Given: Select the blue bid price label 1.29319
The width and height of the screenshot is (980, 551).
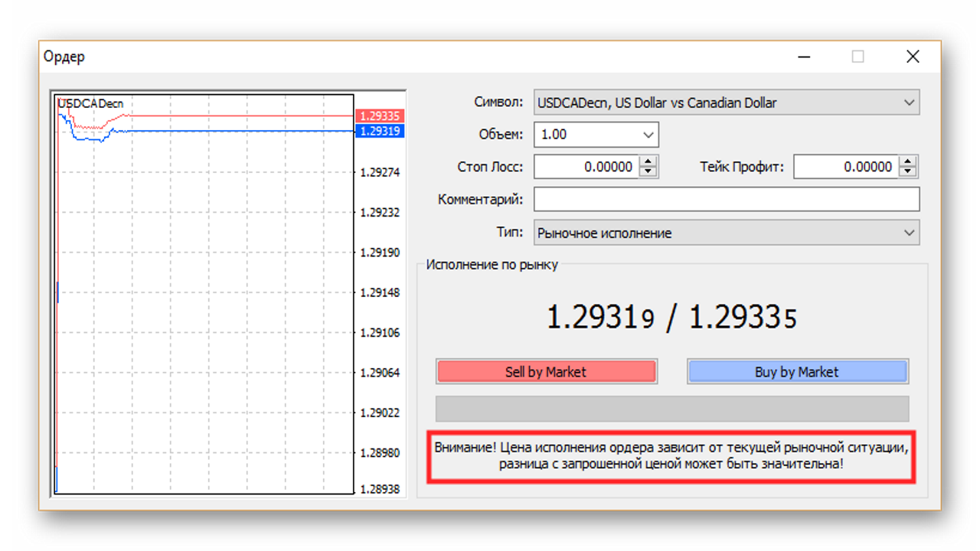Looking at the screenshot, I should point(379,131).
